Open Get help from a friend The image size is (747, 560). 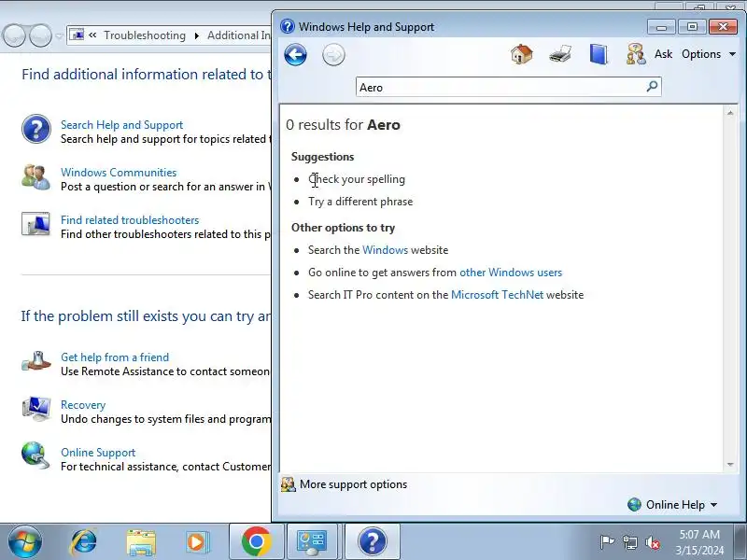[x=115, y=357]
